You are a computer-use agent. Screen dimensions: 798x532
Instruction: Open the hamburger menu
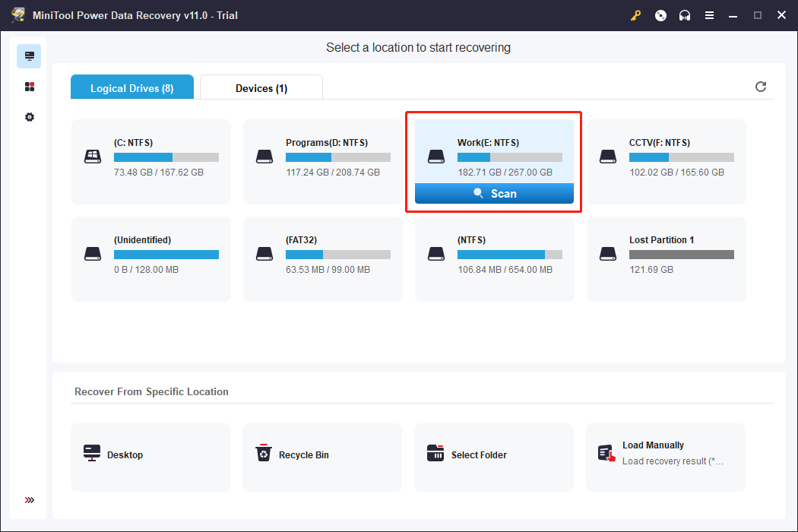pyautogui.click(x=709, y=15)
